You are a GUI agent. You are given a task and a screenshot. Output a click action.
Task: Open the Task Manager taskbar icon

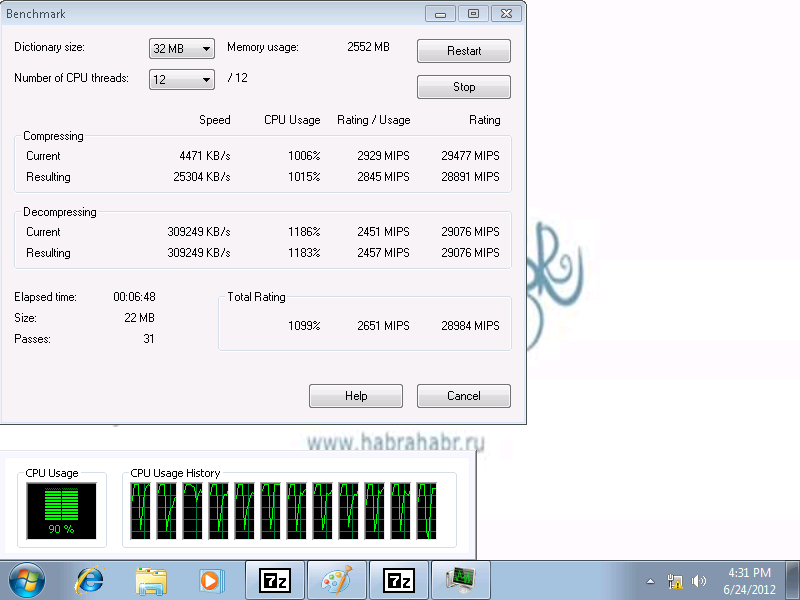pos(461,581)
